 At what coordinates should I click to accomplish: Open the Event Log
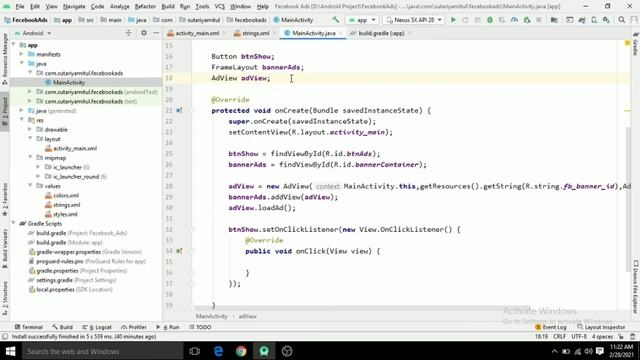click(x=551, y=327)
